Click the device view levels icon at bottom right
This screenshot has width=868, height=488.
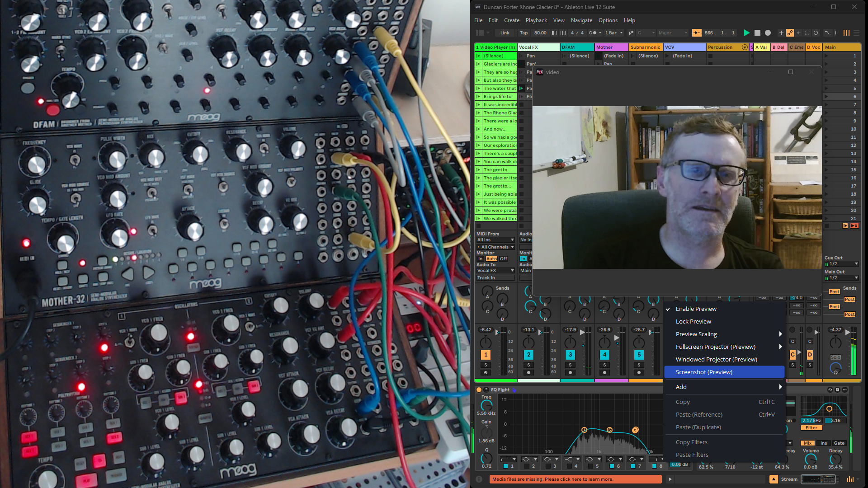coord(850,479)
